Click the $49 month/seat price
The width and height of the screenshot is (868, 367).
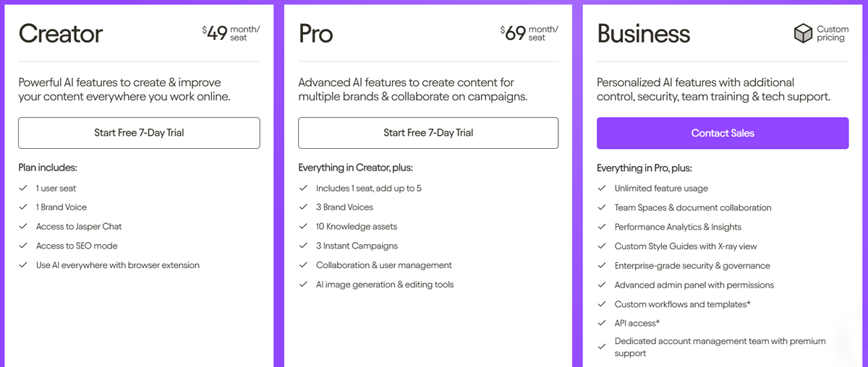231,33
